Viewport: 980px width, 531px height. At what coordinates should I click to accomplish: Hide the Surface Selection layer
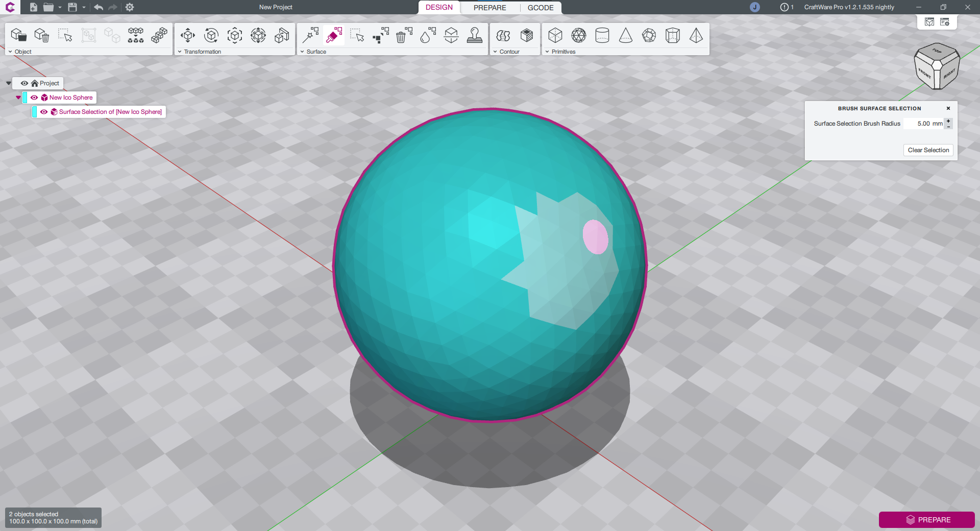[x=44, y=112]
